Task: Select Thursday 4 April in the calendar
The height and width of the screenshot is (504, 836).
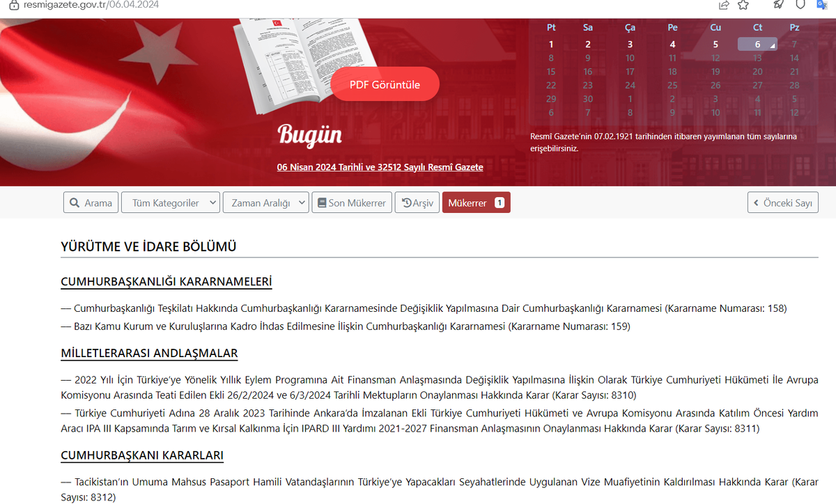Action: pyautogui.click(x=672, y=45)
